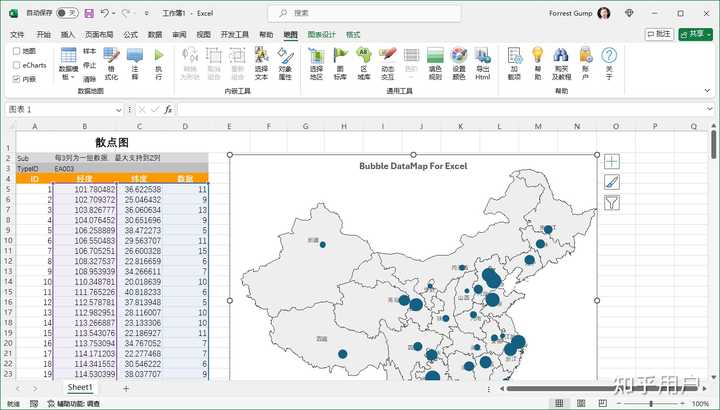720x410 pixels.
Task: Click the 100% zoom level text
Action: 700,404
